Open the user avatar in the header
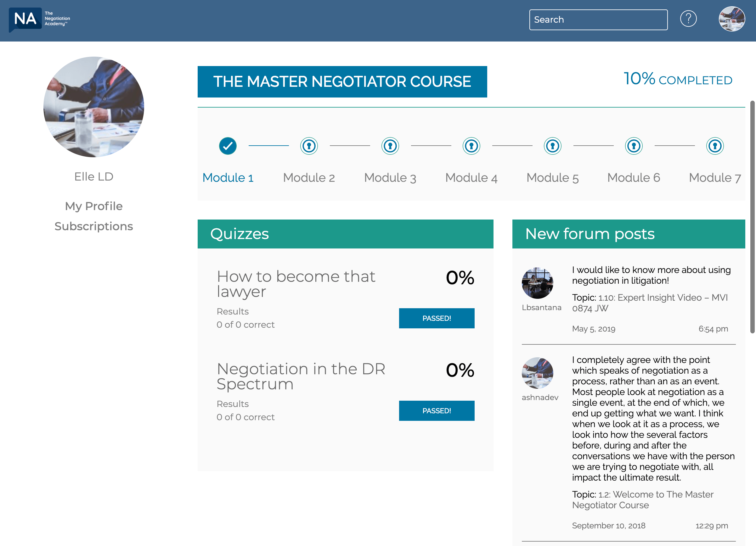The image size is (756, 546). click(732, 19)
